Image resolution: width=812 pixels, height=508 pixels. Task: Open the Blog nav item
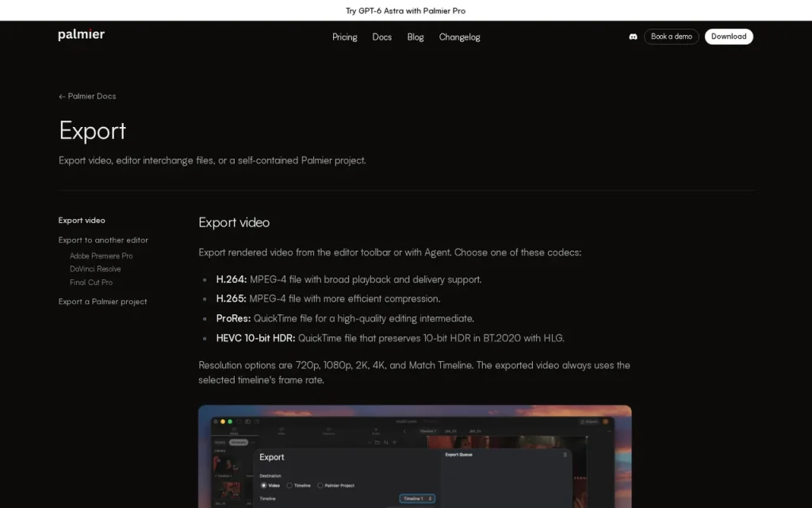click(x=416, y=37)
